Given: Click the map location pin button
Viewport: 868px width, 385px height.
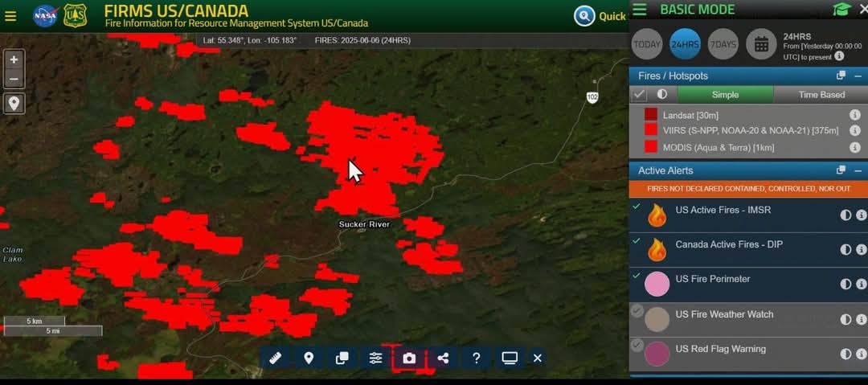Looking at the screenshot, I should 14,103.
